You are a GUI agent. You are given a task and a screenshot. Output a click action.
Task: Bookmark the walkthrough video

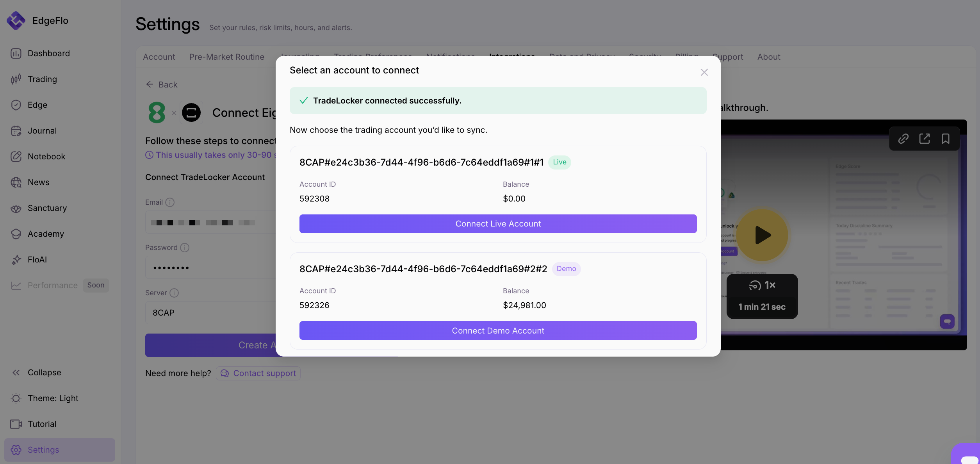[x=945, y=139]
